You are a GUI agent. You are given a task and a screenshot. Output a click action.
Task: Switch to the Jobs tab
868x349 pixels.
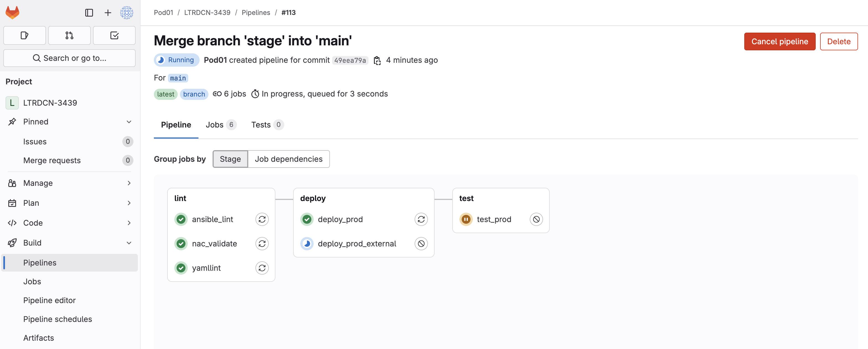221,125
